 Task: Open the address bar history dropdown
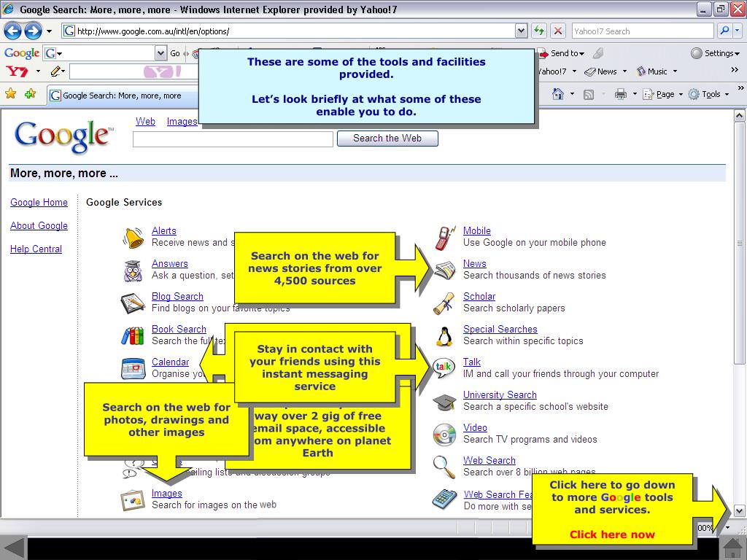pyautogui.click(x=521, y=31)
